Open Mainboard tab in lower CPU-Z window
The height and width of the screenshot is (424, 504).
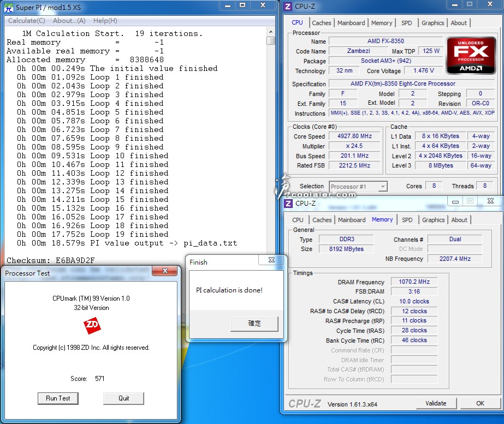pyautogui.click(x=352, y=220)
